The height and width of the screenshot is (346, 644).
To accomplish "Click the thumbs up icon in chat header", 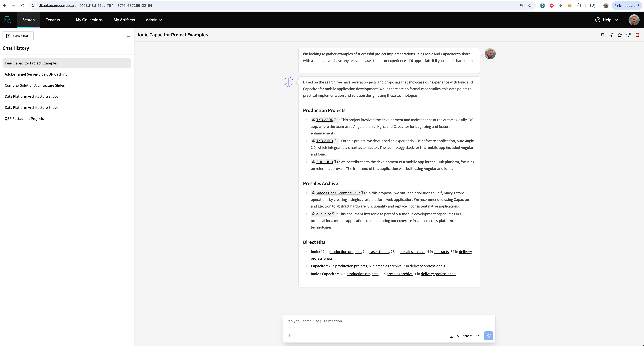I will [x=619, y=35].
